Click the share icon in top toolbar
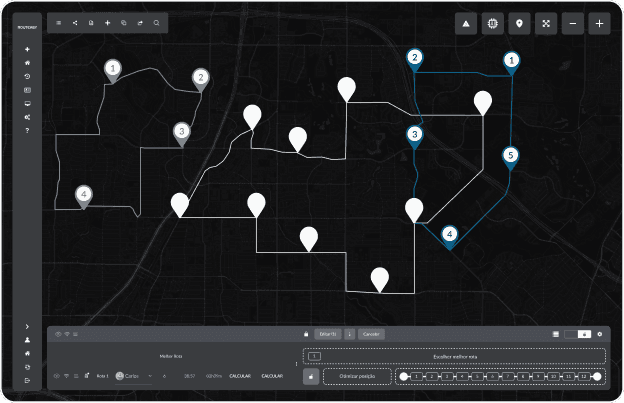624x403 pixels. [75, 21]
